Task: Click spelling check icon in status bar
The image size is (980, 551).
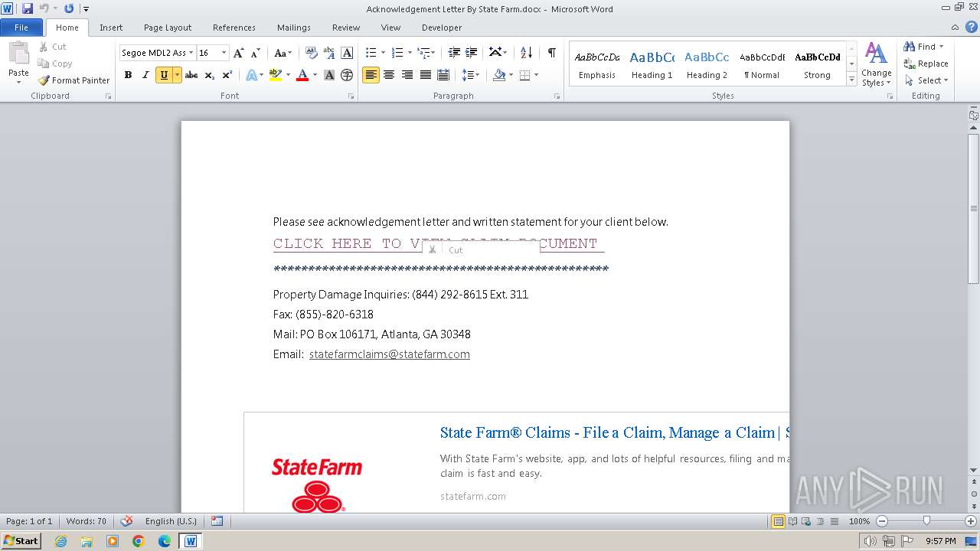Action: [x=127, y=521]
